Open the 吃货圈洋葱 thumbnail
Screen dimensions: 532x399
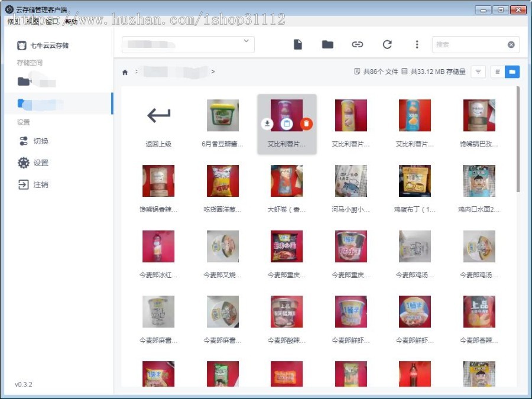(223, 181)
